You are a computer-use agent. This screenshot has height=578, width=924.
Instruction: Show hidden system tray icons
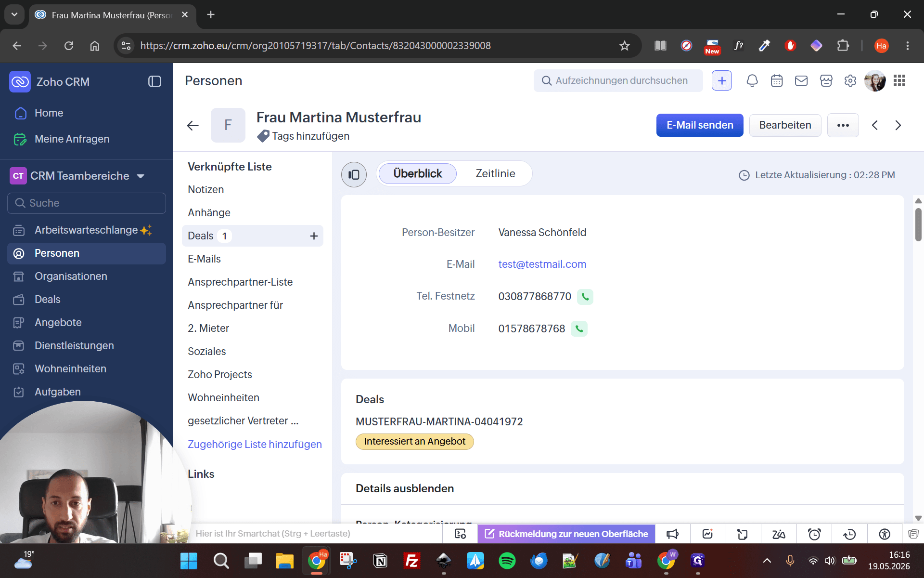(x=767, y=561)
